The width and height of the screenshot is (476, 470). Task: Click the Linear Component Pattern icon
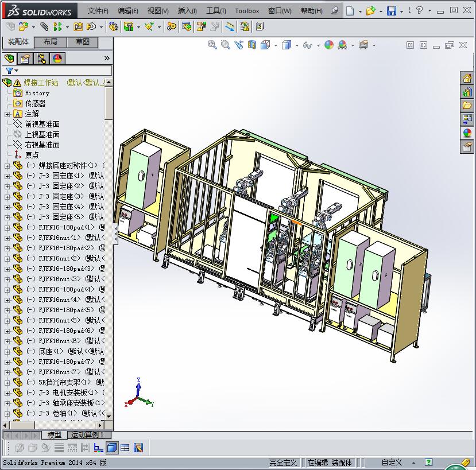[x=57, y=27]
